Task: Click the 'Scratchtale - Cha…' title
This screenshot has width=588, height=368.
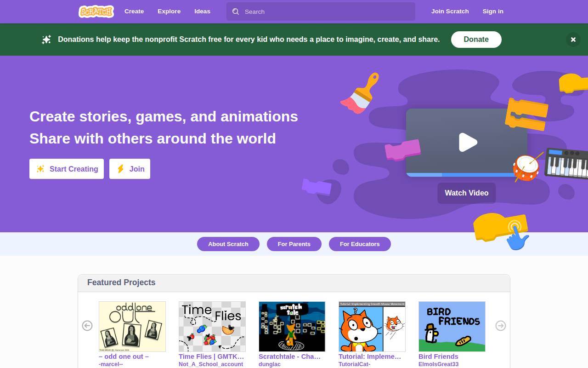Action: click(x=289, y=356)
